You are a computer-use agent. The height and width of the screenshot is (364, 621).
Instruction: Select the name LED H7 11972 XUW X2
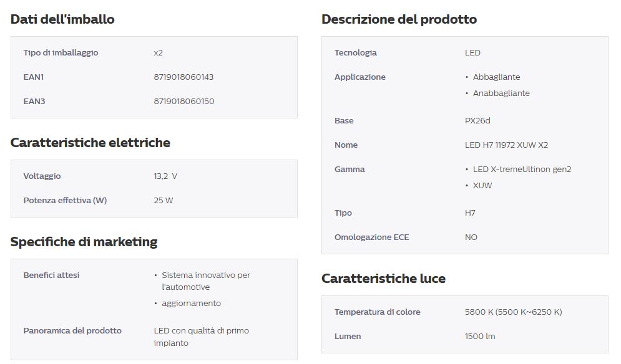(x=506, y=145)
